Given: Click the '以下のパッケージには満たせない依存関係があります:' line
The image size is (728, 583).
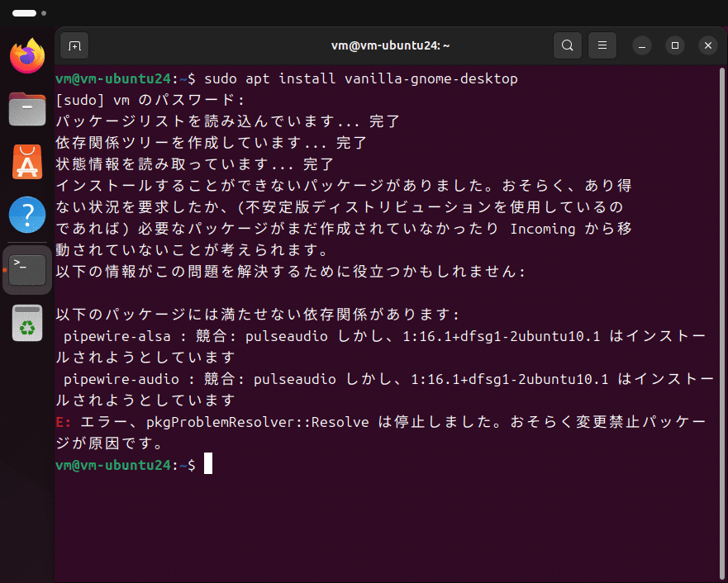Looking at the screenshot, I should [x=258, y=315].
